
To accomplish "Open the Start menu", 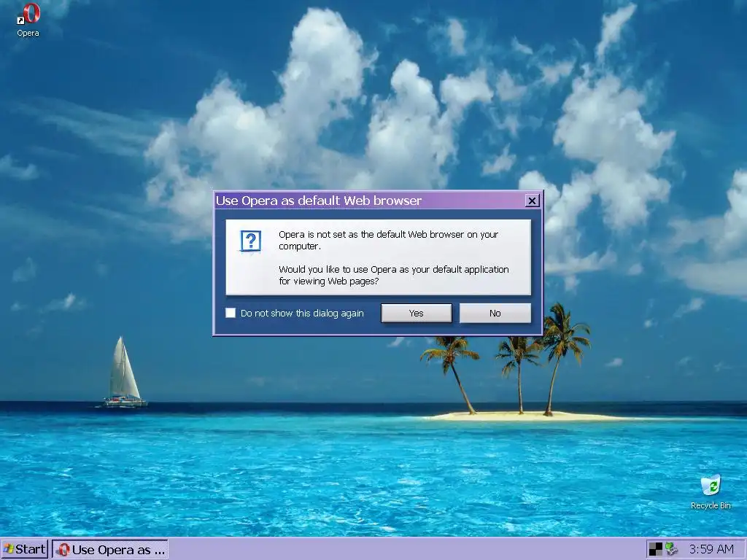I will coord(24,549).
